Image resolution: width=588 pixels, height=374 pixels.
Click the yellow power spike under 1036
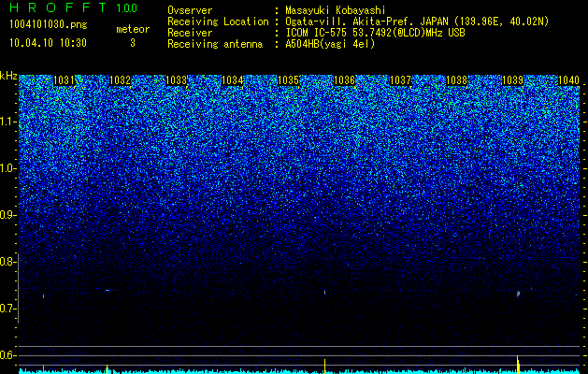pyautogui.click(x=324, y=367)
